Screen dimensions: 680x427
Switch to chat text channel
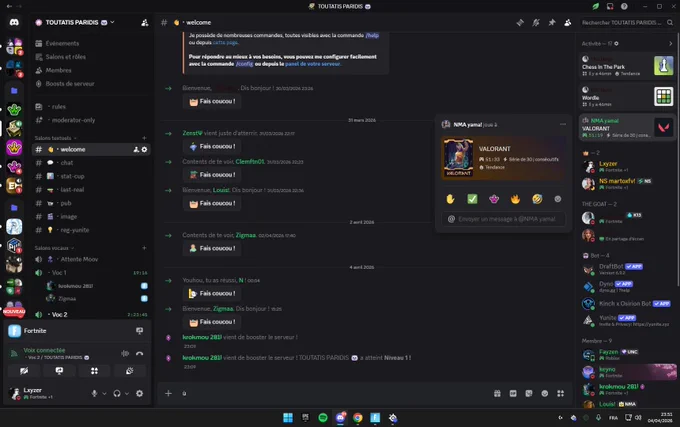(91, 163)
